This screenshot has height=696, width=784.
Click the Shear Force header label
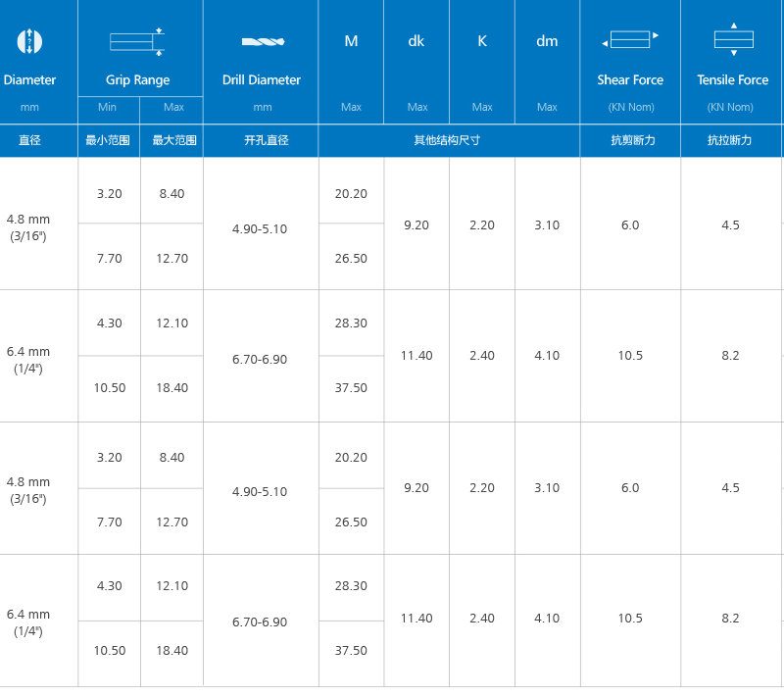click(630, 80)
